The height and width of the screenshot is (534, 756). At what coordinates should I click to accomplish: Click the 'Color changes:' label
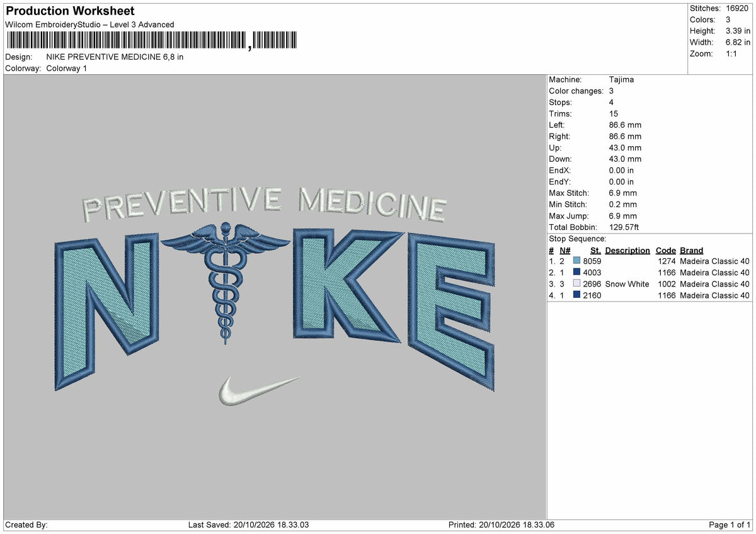click(x=576, y=91)
